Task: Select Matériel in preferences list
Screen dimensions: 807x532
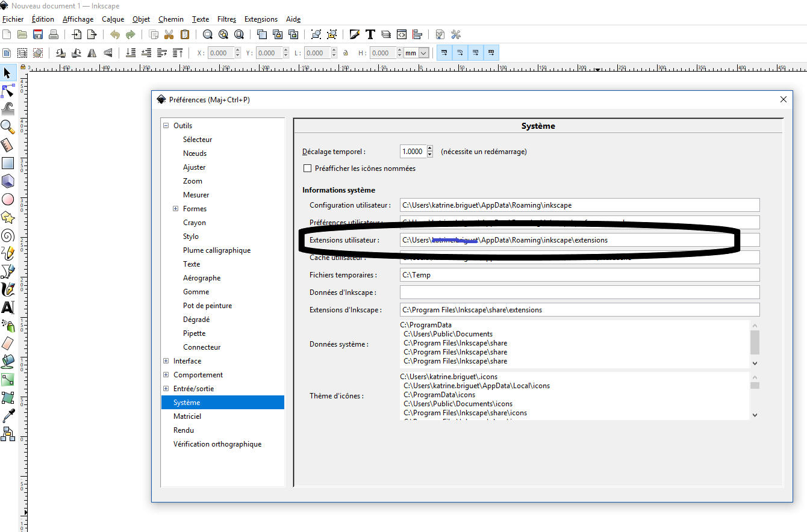Action: point(187,416)
